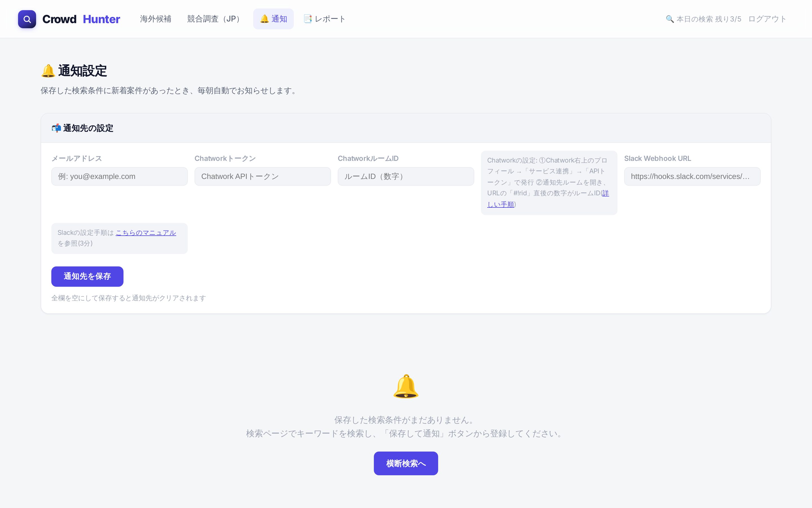Click the 通知設定 page heading text
Screen dimensions: 812x508
coord(83,71)
